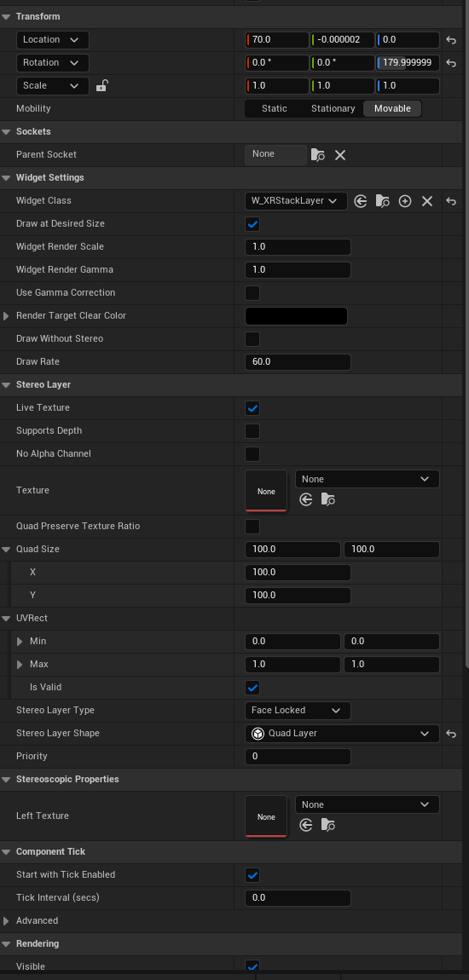This screenshot has width=469, height=980.
Task: Set Mobility to Stationary
Action: 333,109
